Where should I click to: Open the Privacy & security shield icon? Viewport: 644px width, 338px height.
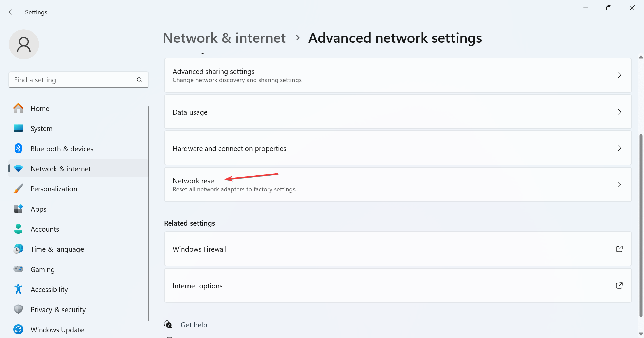[18, 309]
